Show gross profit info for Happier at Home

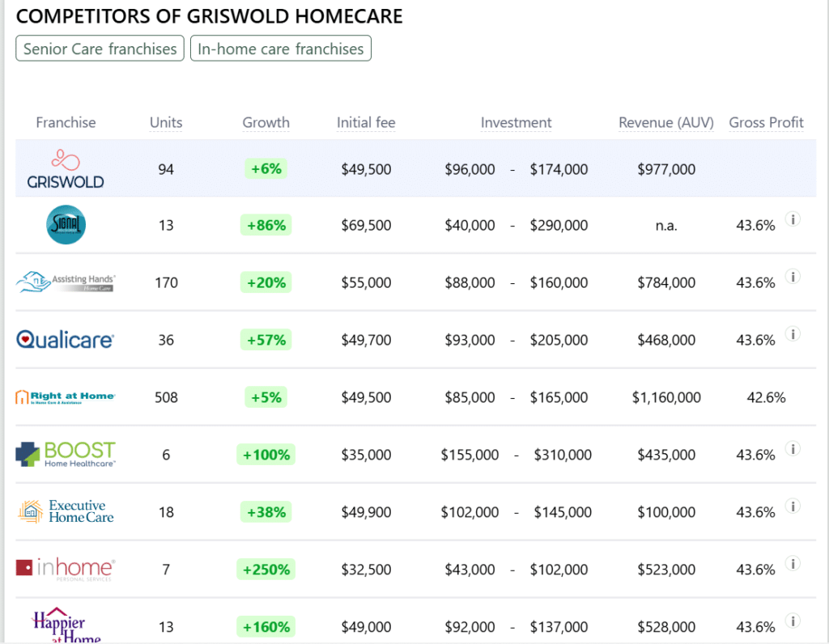click(x=793, y=621)
